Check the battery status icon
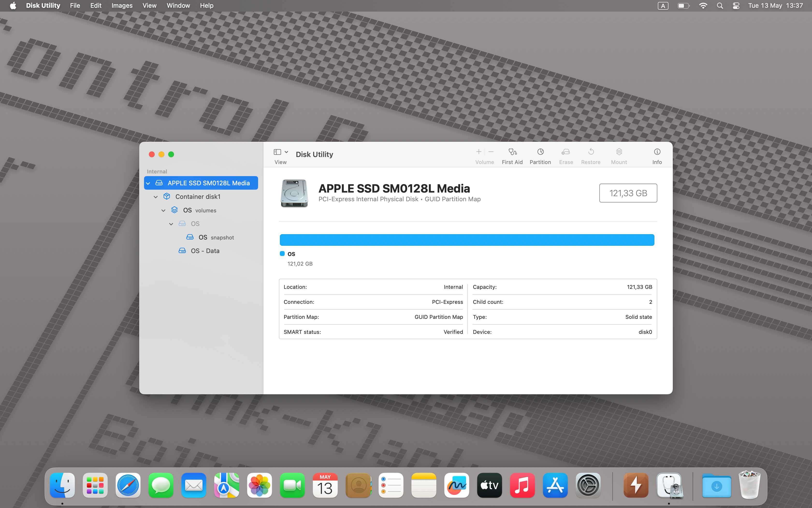Image resolution: width=812 pixels, height=508 pixels. click(683, 6)
